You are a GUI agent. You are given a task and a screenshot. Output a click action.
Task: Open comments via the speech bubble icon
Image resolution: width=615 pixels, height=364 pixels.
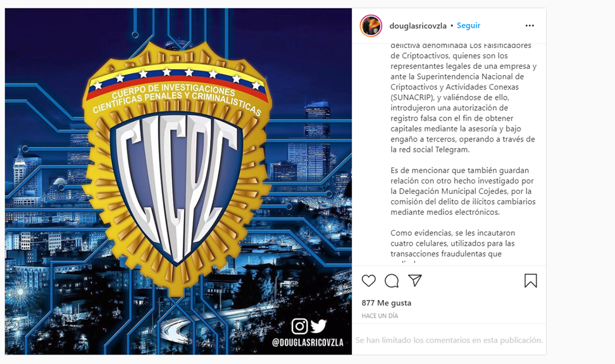(392, 281)
